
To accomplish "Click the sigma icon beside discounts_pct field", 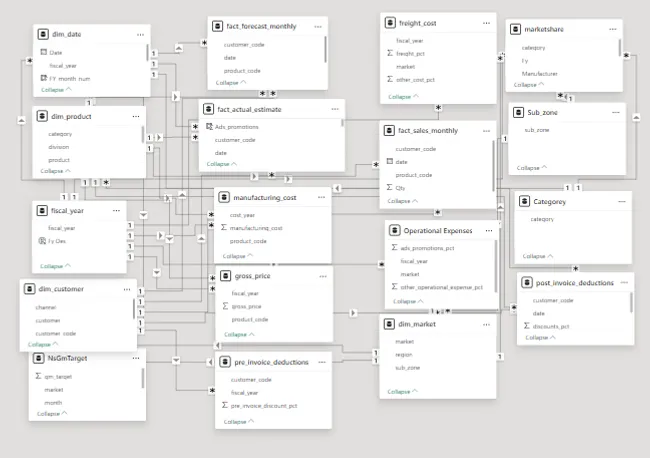I will [526, 326].
